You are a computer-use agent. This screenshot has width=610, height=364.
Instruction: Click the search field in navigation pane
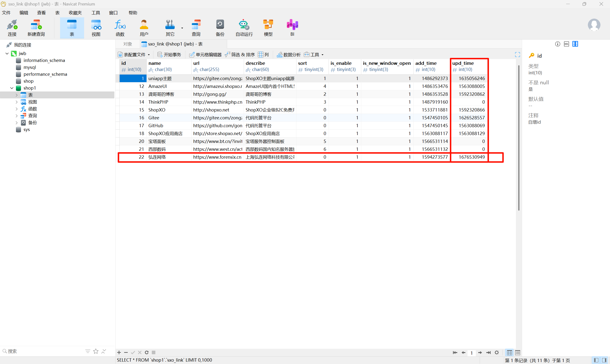[44, 351]
